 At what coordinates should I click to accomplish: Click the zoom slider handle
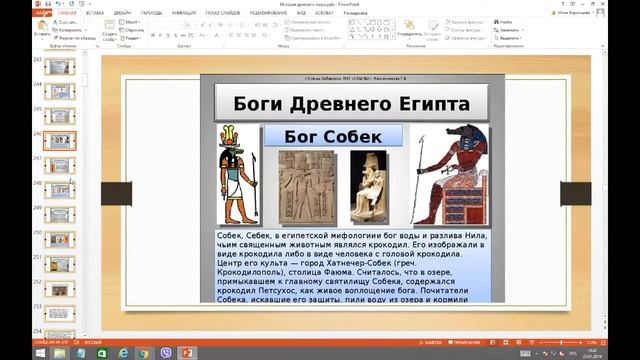coord(561,342)
